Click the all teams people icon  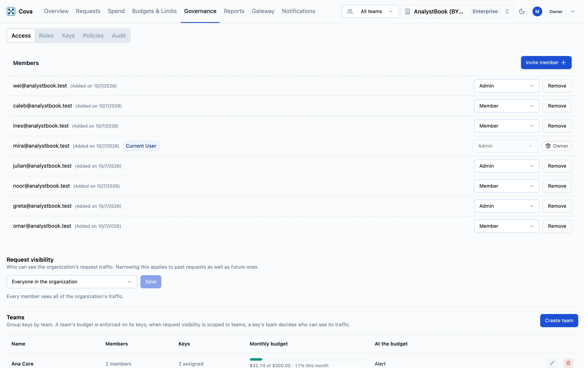coord(350,11)
